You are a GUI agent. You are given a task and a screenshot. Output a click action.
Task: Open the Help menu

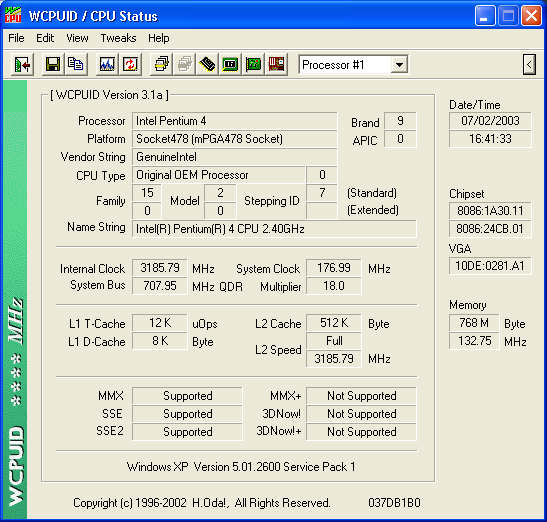[x=159, y=38]
